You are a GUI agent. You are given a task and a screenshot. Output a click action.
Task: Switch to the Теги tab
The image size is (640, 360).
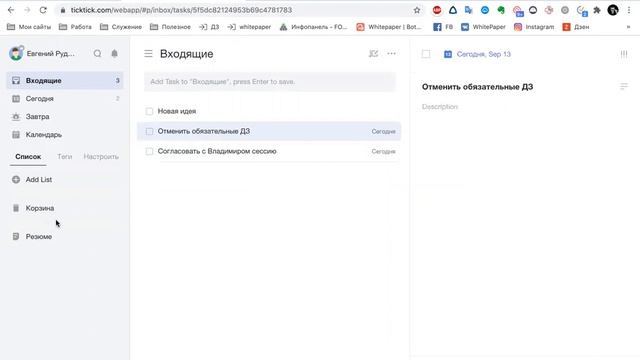pyautogui.click(x=64, y=157)
